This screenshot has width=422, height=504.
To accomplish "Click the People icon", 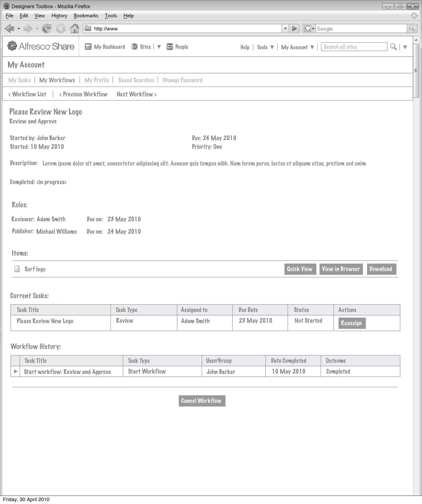I will point(170,47).
